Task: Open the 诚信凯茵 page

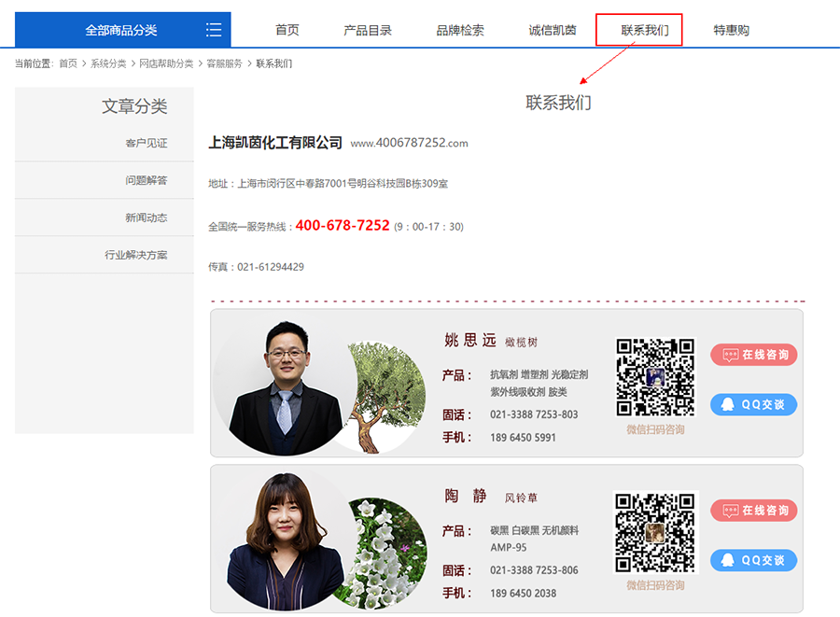Action: coord(553,30)
